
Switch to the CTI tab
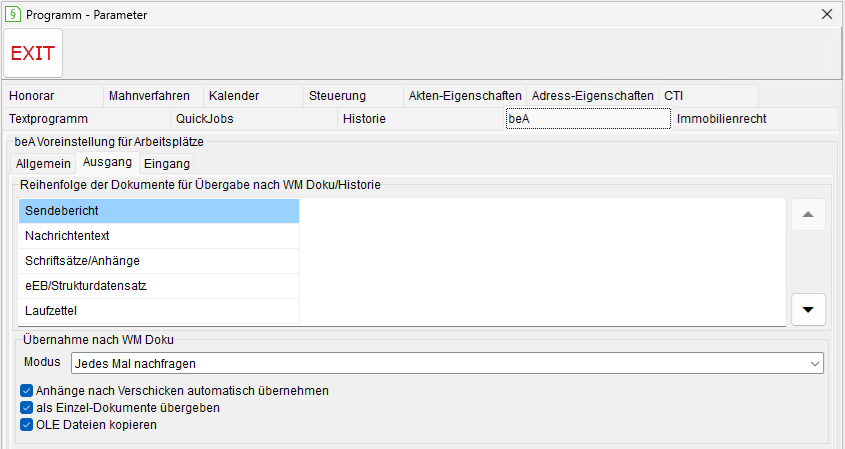pos(708,96)
